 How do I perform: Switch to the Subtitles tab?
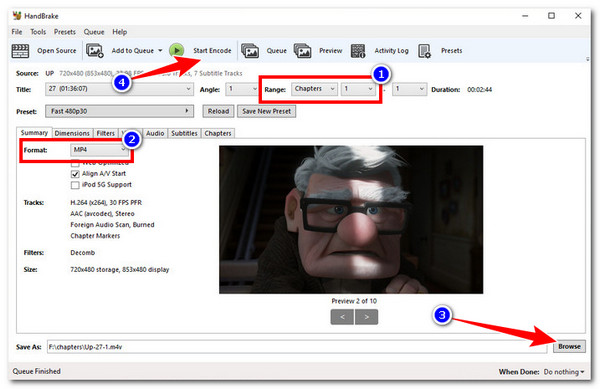pyautogui.click(x=184, y=133)
